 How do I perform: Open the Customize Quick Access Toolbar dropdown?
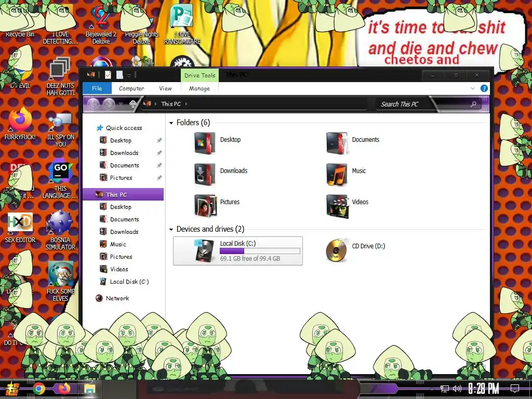[129, 75]
